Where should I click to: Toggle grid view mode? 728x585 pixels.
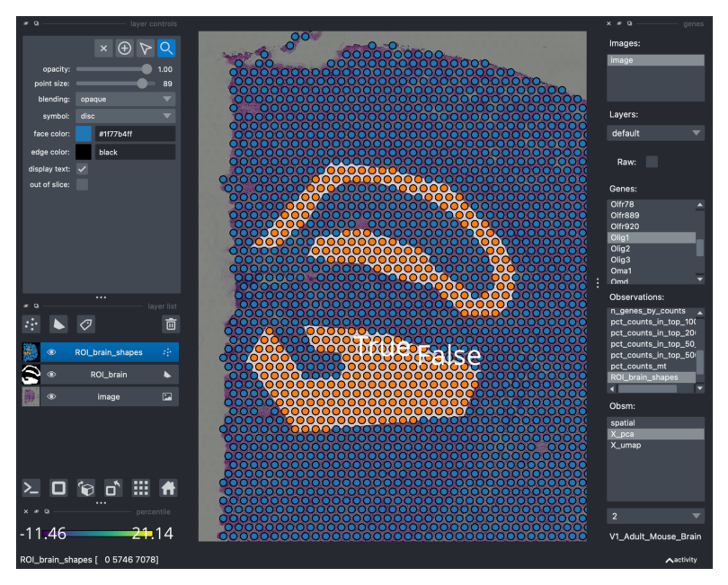pos(140,488)
